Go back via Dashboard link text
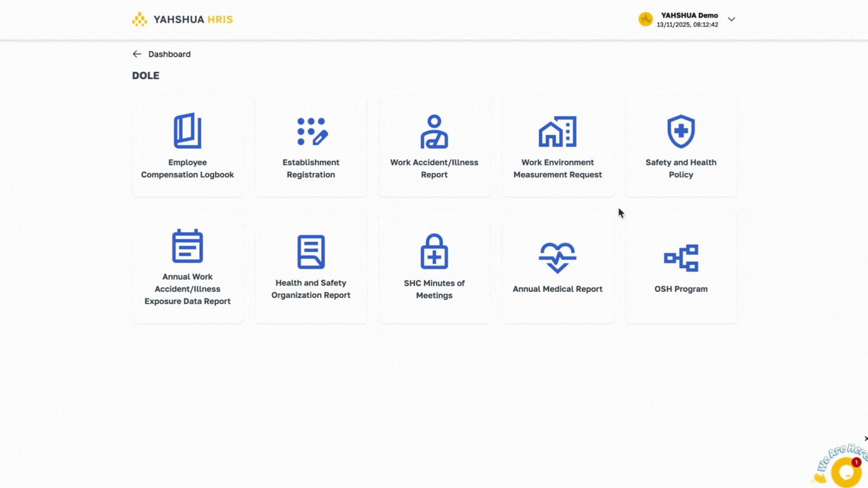The image size is (868, 488). [x=170, y=54]
